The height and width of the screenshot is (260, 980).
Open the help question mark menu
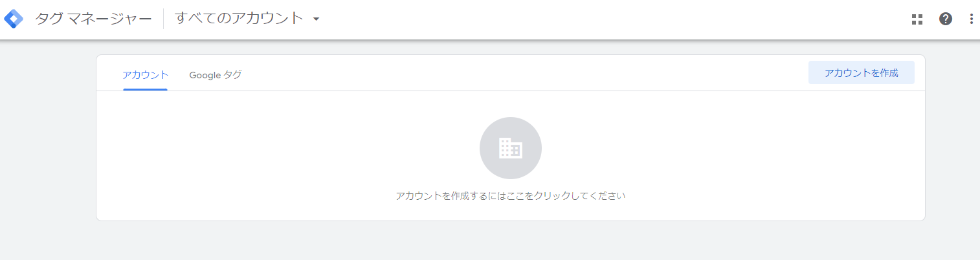coord(946,19)
